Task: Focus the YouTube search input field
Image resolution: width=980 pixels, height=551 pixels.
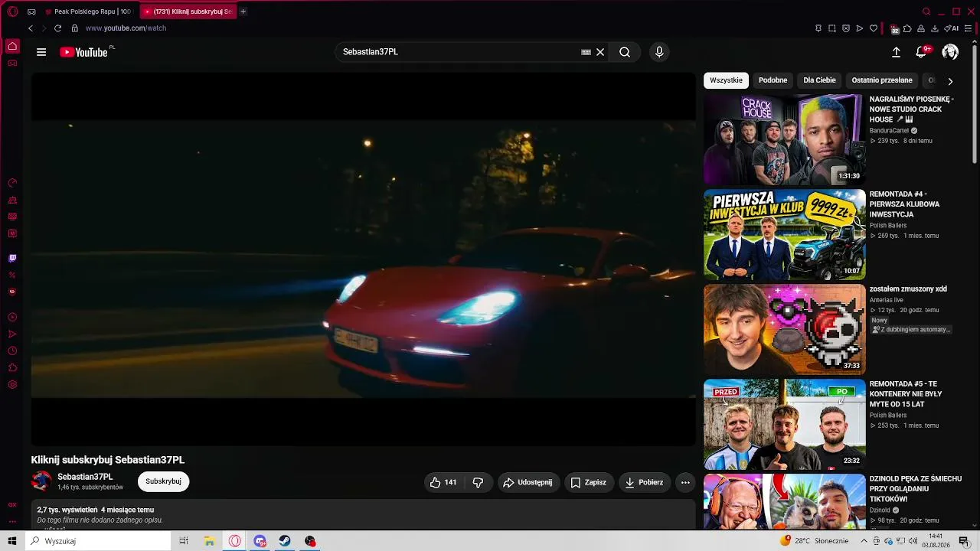Action: tap(459, 52)
